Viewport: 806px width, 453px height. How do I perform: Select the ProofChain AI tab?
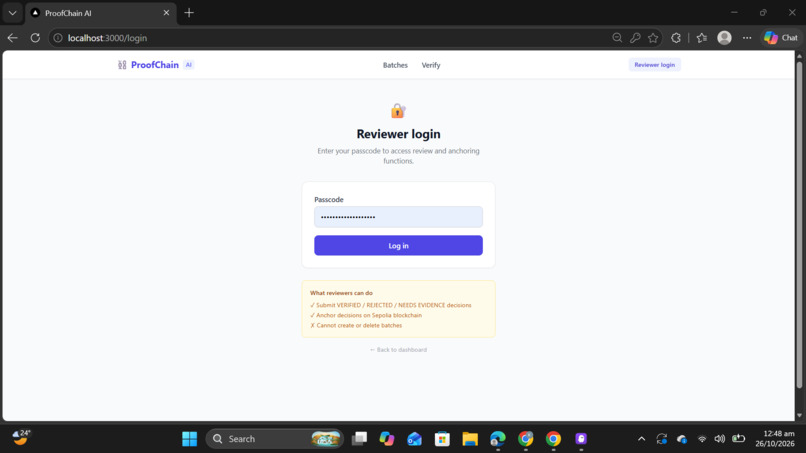tap(101, 13)
